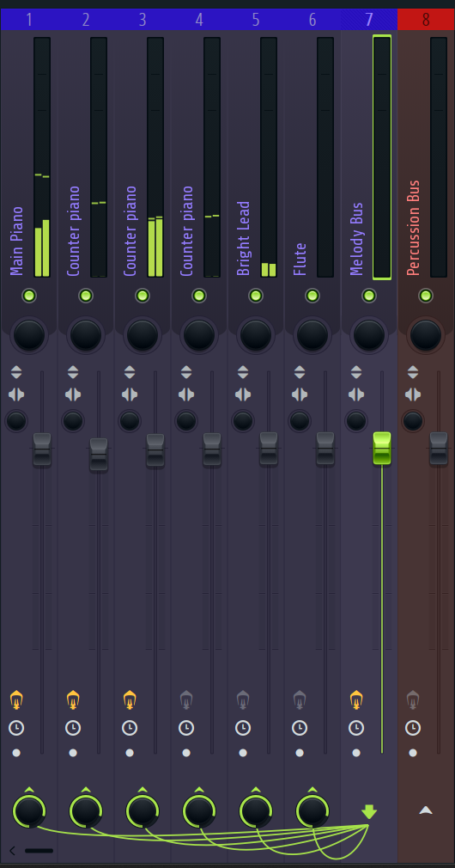The height and width of the screenshot is (868, 455).
Task: Open latency clock on Percussion Bus
Action: [x=413, y=727]
